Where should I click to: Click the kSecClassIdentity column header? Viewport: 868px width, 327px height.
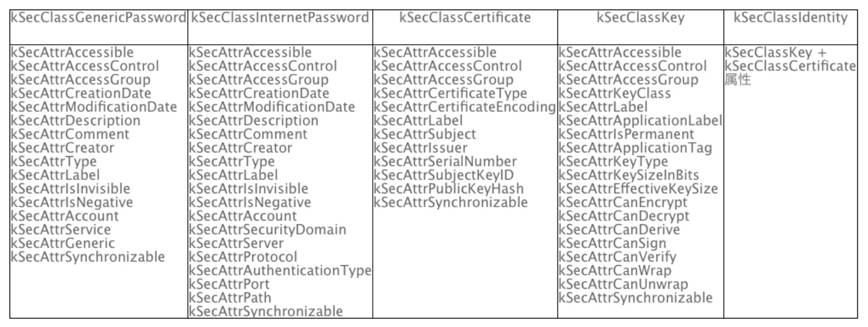[x=790, y=18]
